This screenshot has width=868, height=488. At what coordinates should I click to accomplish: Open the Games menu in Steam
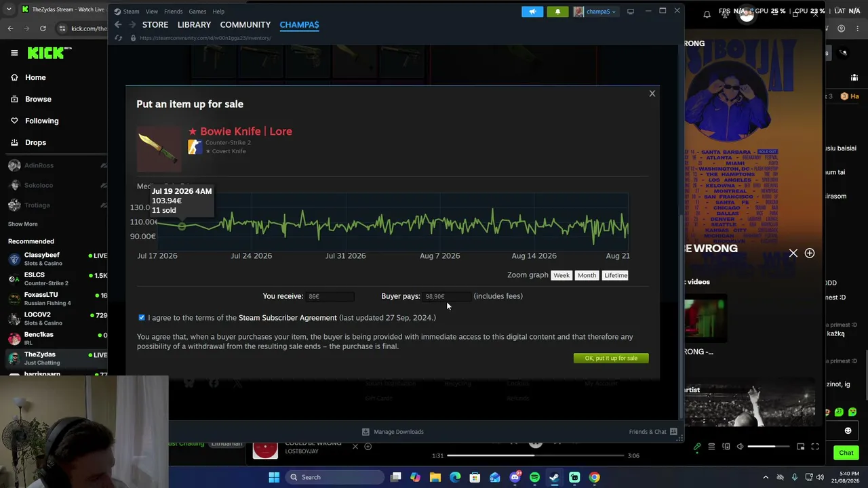[197, 12]
